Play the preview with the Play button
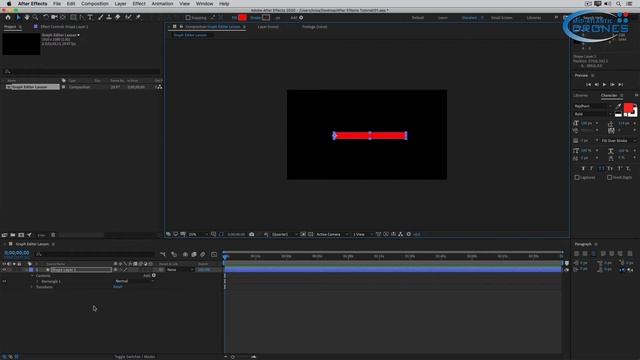Screen dimensions: 640x360 pos(604,84)
